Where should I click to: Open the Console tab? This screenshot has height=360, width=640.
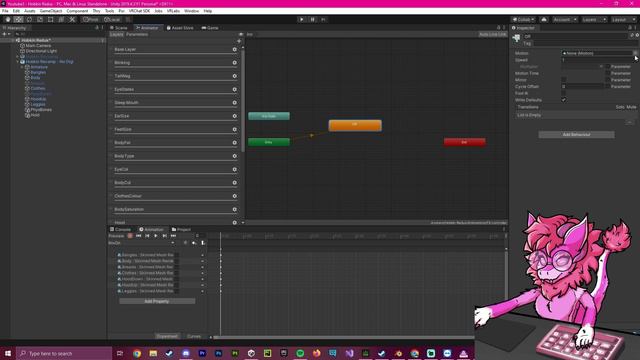120,229
